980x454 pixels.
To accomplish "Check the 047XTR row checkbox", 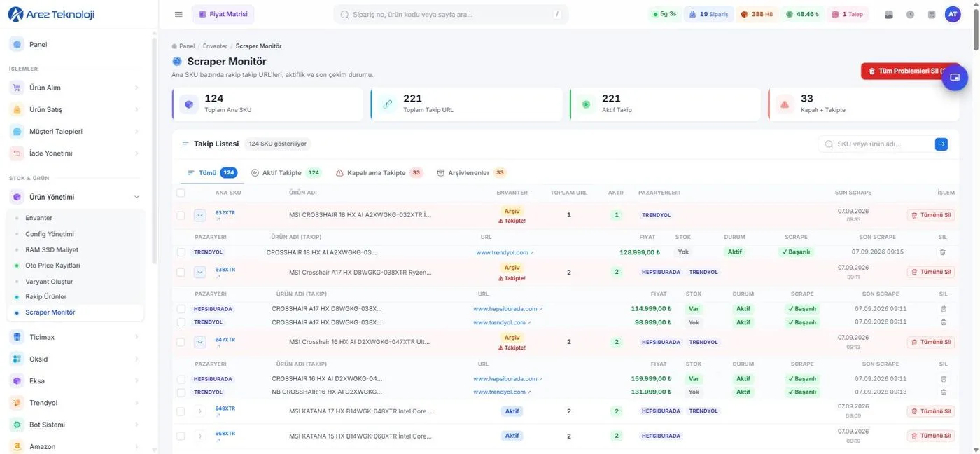I will [x=181, y=342].
